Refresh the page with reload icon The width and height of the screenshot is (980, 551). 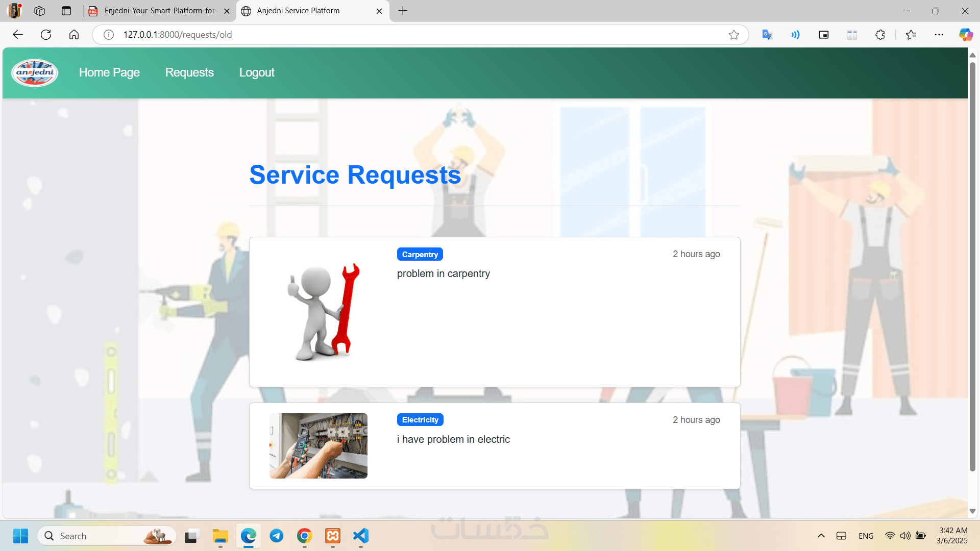pos(46,35)
